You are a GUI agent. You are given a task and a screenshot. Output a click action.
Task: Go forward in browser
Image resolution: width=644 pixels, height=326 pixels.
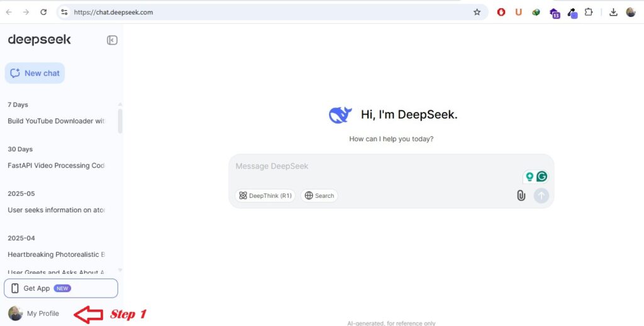(26, 13)
